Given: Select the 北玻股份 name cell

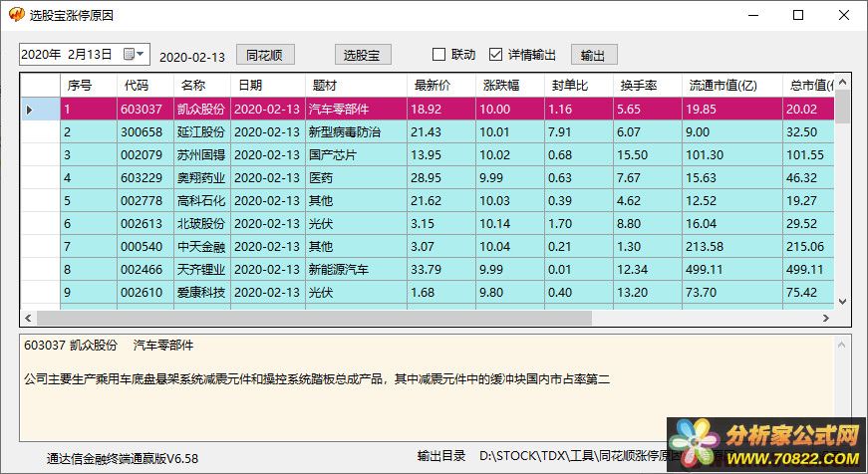Looking at the screenshot, I should pos(201,223).
